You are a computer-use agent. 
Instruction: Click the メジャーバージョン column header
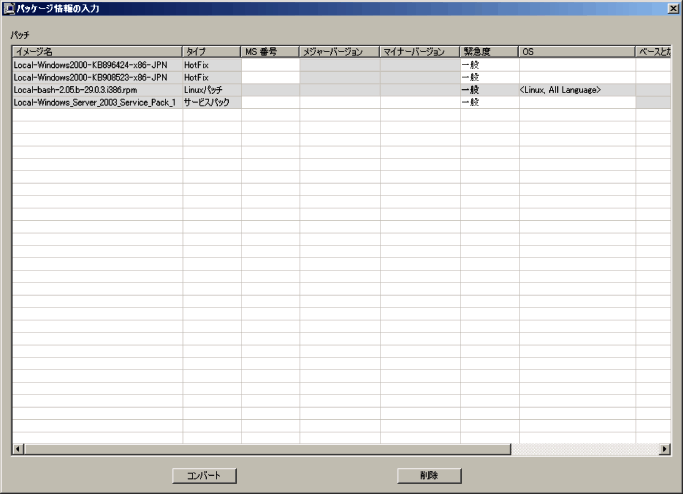pos(339,52)
